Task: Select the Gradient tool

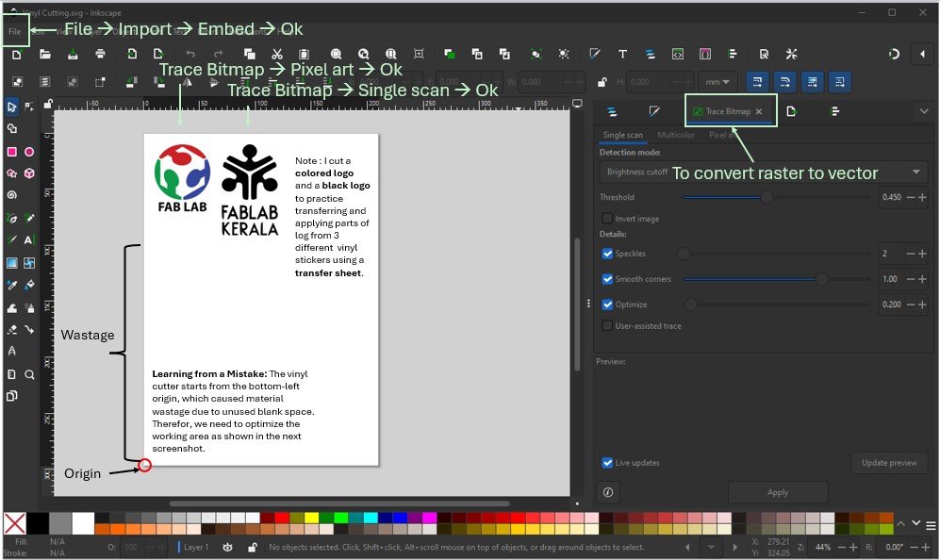Action: pos(11,263)
